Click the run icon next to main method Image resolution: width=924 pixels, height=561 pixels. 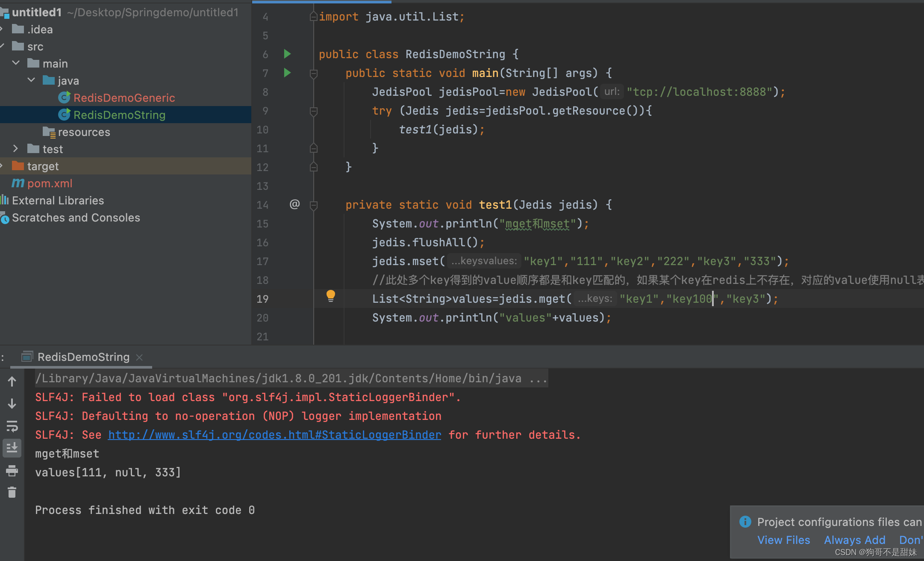[x=287, y=73]
